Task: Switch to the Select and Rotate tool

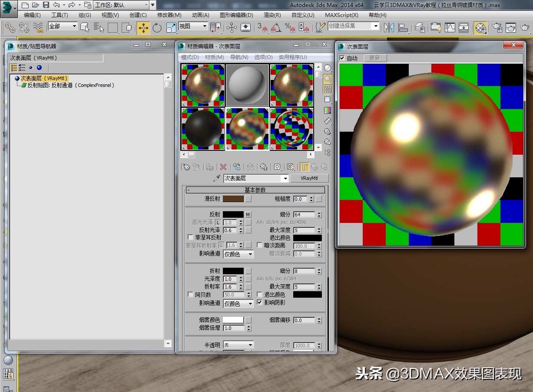Action: point(156,27)
